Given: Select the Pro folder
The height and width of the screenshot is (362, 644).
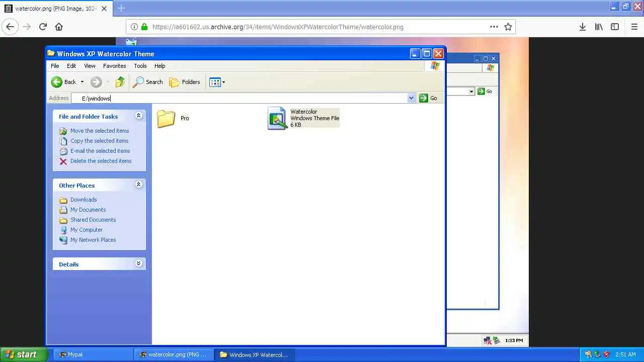Looking at the screenshot, I should point(173,119).
